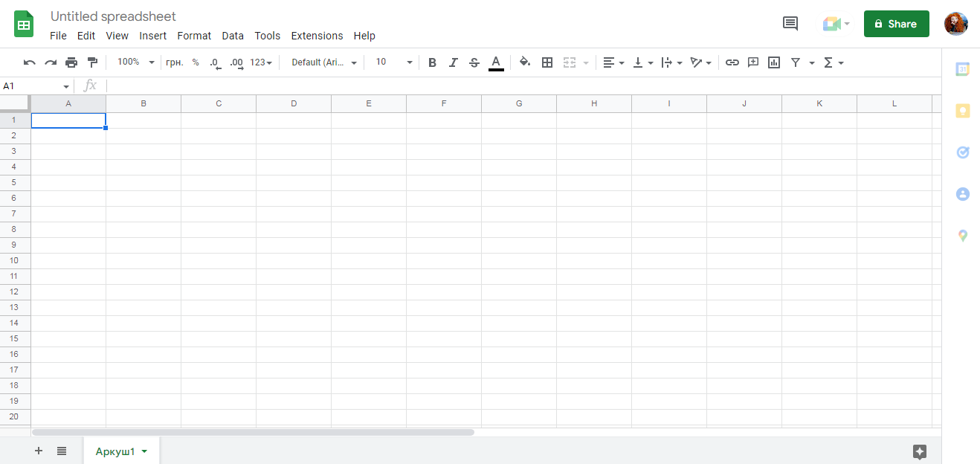Viewport: 980px width, 464px height.
Task: Add a new sheet with the plus button
Action: pos(38,451)
